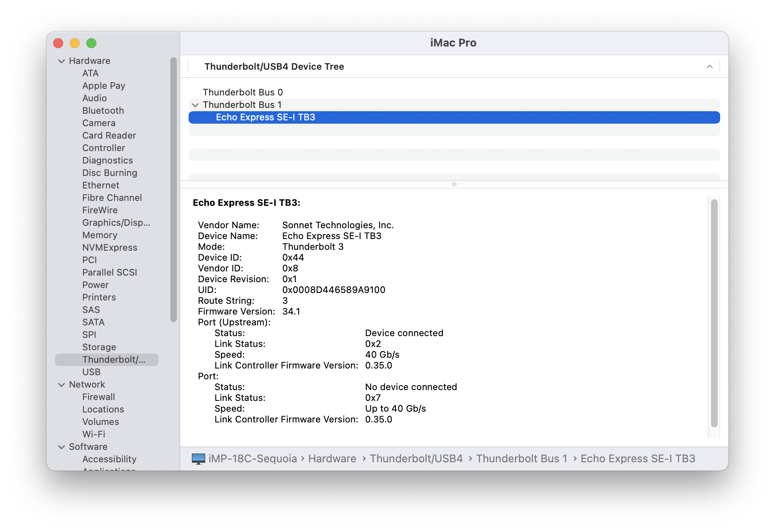Click Hardware in the path bar

(x=332, y=459)
